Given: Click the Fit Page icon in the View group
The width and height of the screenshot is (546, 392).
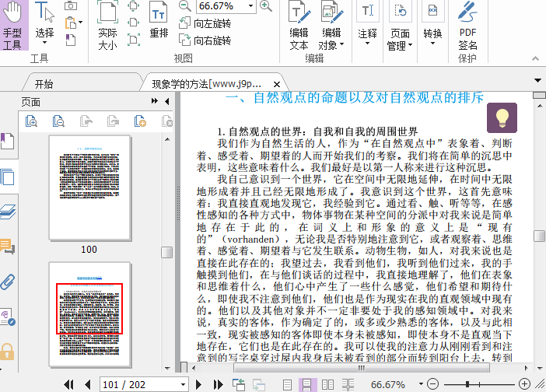Looking at the screenshot, I should point(133,6).
